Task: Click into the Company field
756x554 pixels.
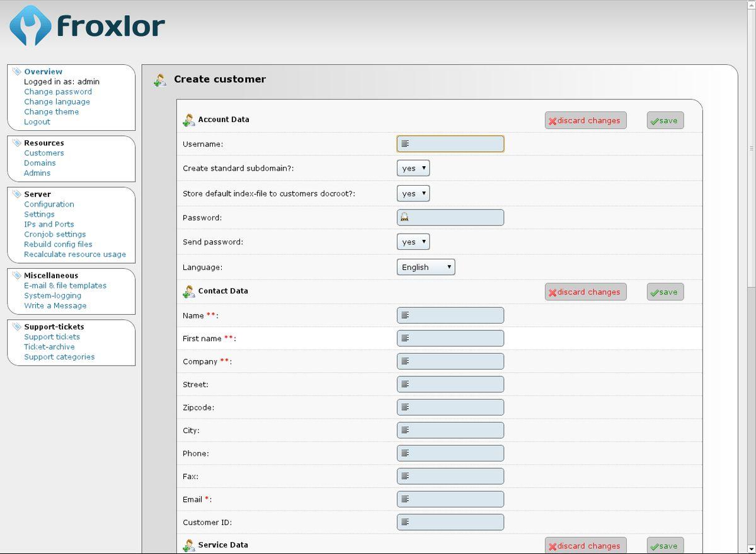Action: click(x=450, y=361)
